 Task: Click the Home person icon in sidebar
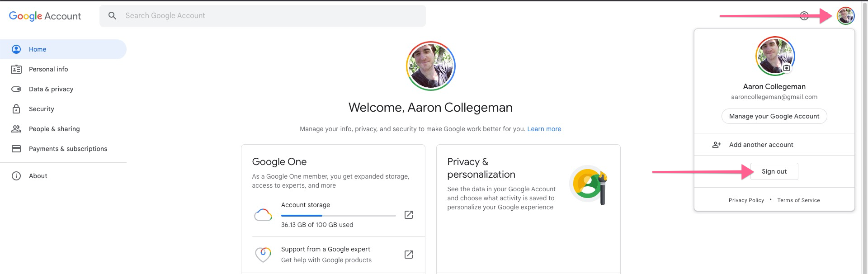tap(16, 49)
